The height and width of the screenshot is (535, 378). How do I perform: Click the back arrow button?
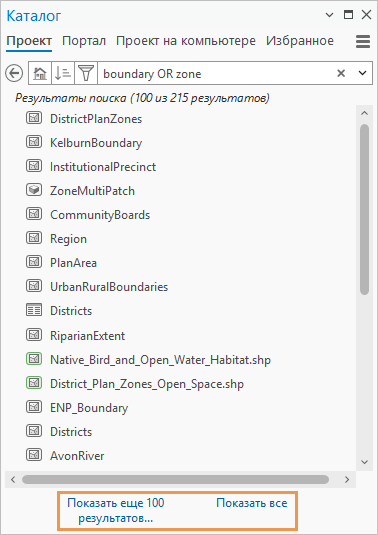point(14,73)
